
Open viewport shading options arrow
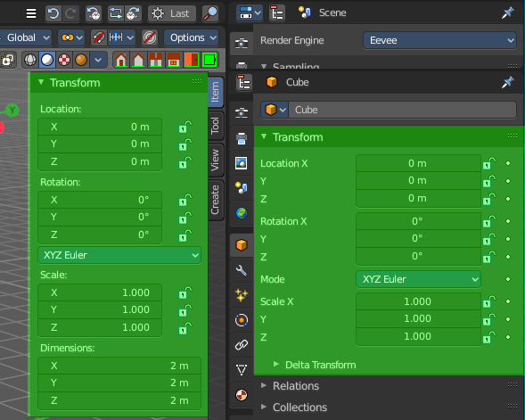pos(98,61)
